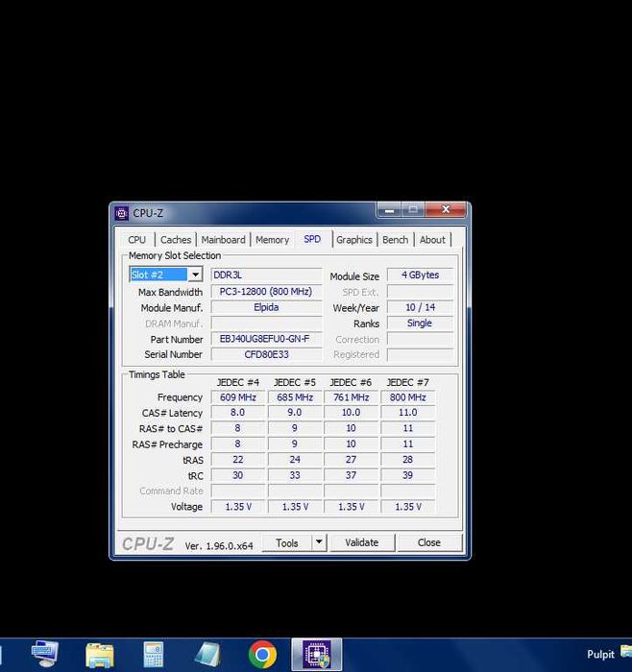The image size is (632, 672).
Task: Click the CPU-Z title bar icon
Action: [x=121, y=213]
